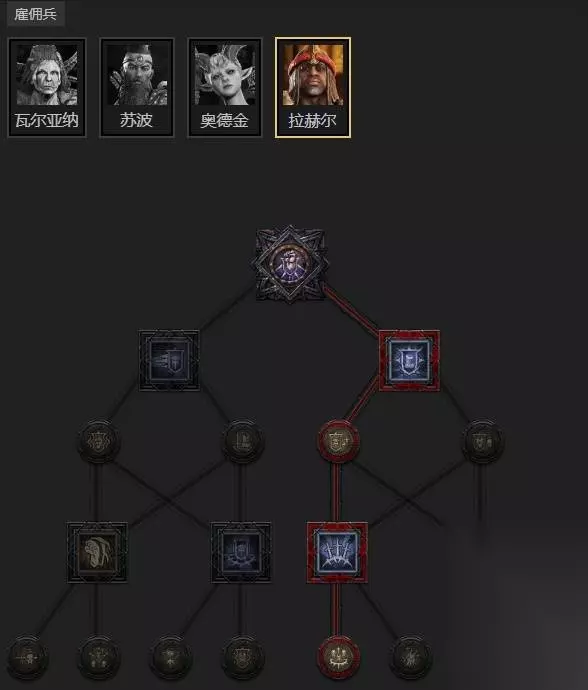Choose the dark shield-ground skill square in lower middle

(x=241, y=553)
